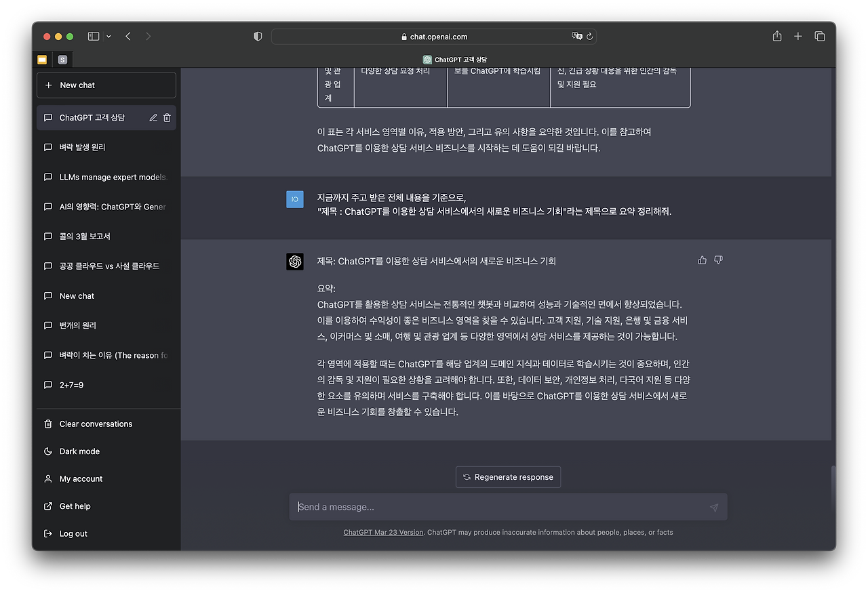Open a new Safari tab with plus icon
Viewport: 868px width, 593px height.
(x=797, y=36)
